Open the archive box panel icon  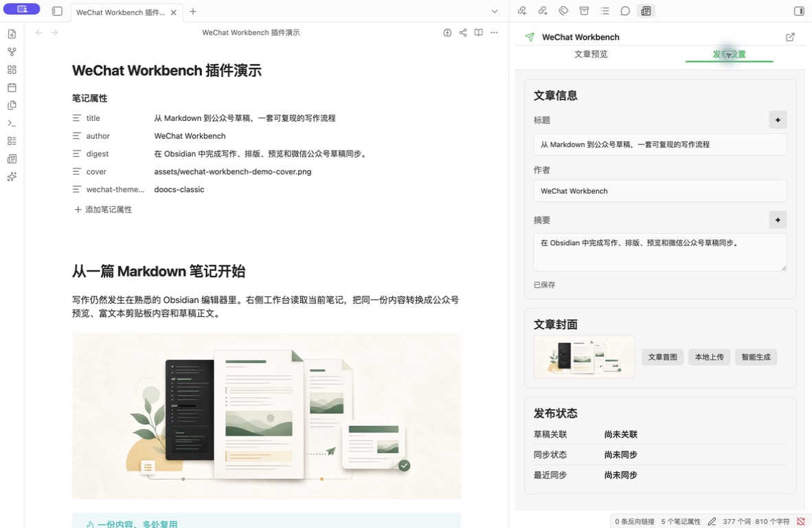coord(584,11)
